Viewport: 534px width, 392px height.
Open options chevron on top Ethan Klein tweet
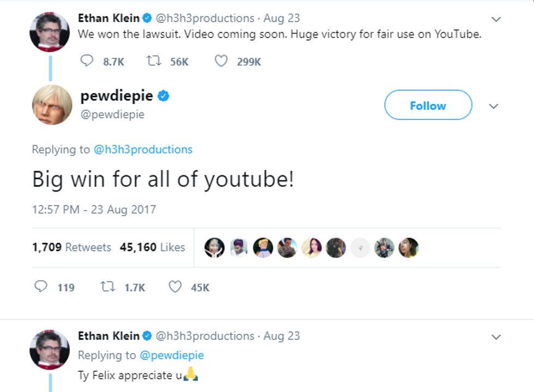(496, 20)
